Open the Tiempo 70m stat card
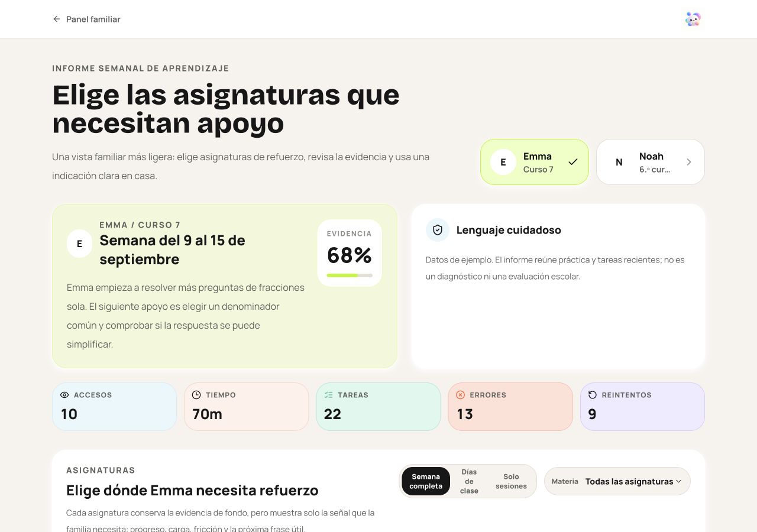This screenshot has height=532, width=757. click(x=247, y=407)
